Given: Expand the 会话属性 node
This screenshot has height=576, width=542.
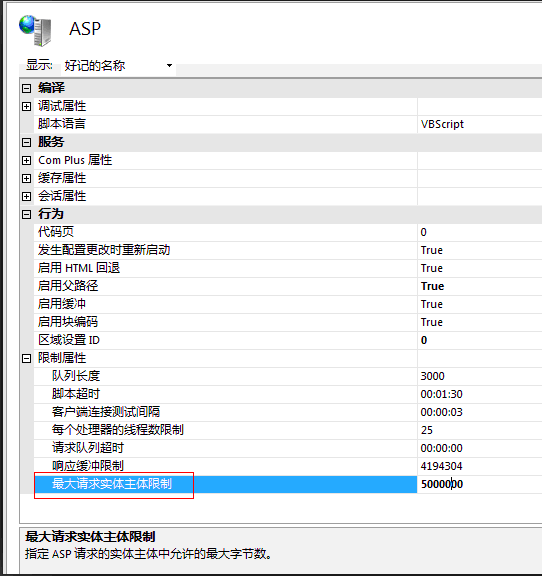Looking at the screenshot, I should (26, 196).
